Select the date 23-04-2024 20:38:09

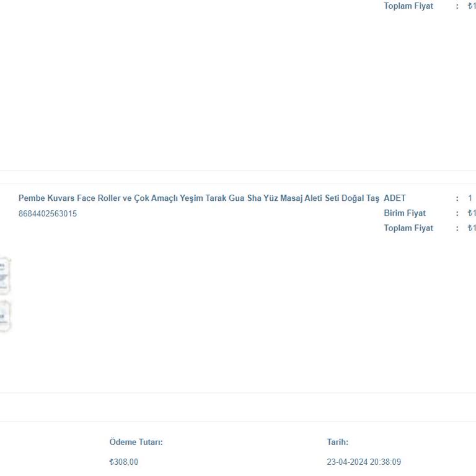(364, 462)
